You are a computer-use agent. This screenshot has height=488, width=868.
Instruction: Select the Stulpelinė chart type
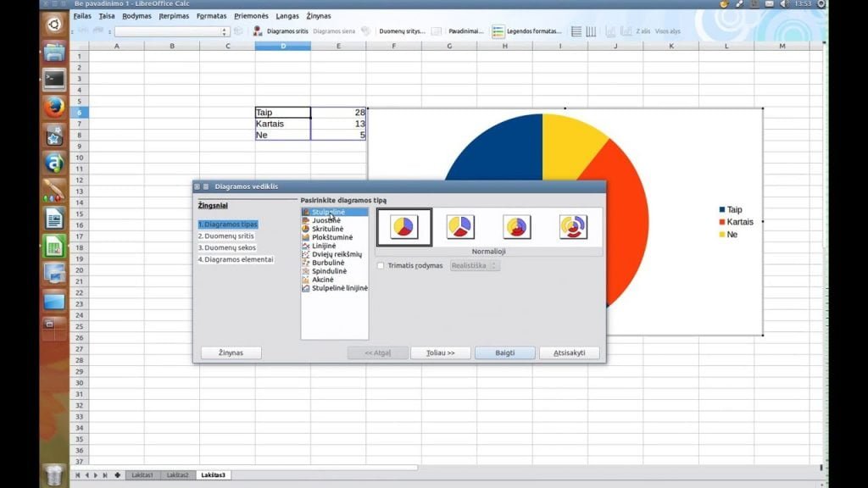(334, 212)
